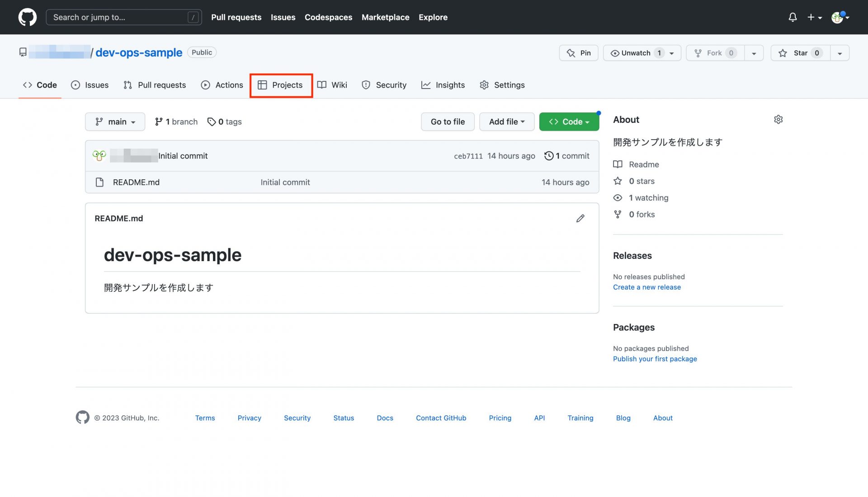Expand the main branch dropdown
868x497 pixels.
point(115,122)
